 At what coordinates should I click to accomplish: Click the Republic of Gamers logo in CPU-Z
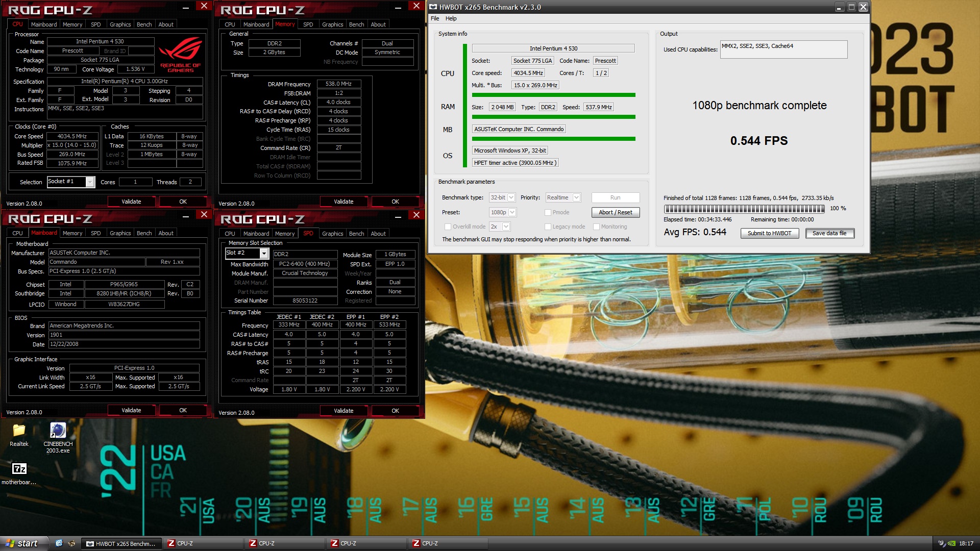coord(181,55)
